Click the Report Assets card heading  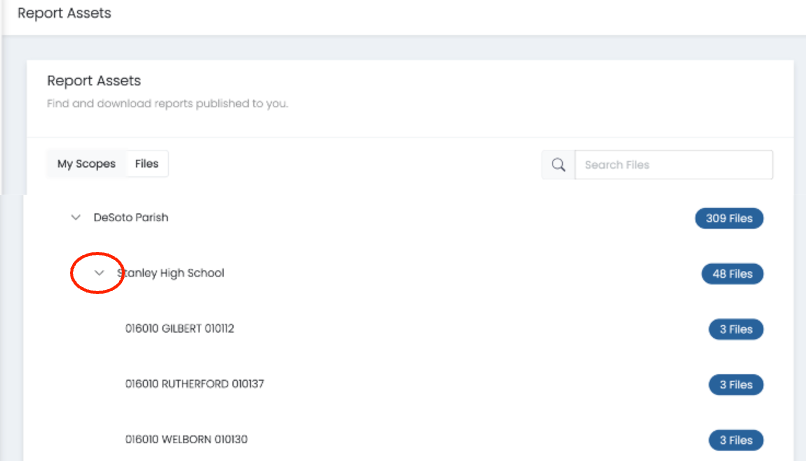pyautogui.click(x=94, y=81)
